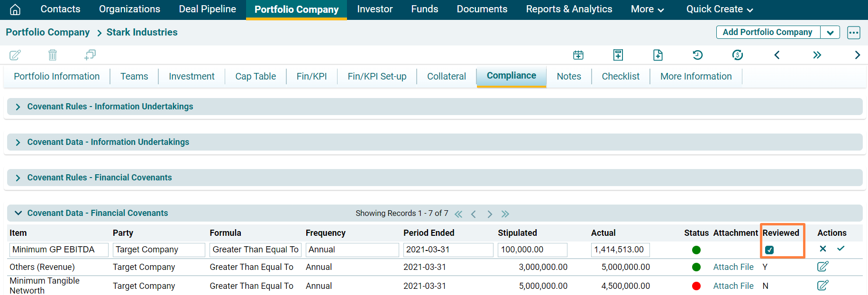Click the history clock icon in toolbar
The height and width of the screenshot is (295, 868).
697,55
